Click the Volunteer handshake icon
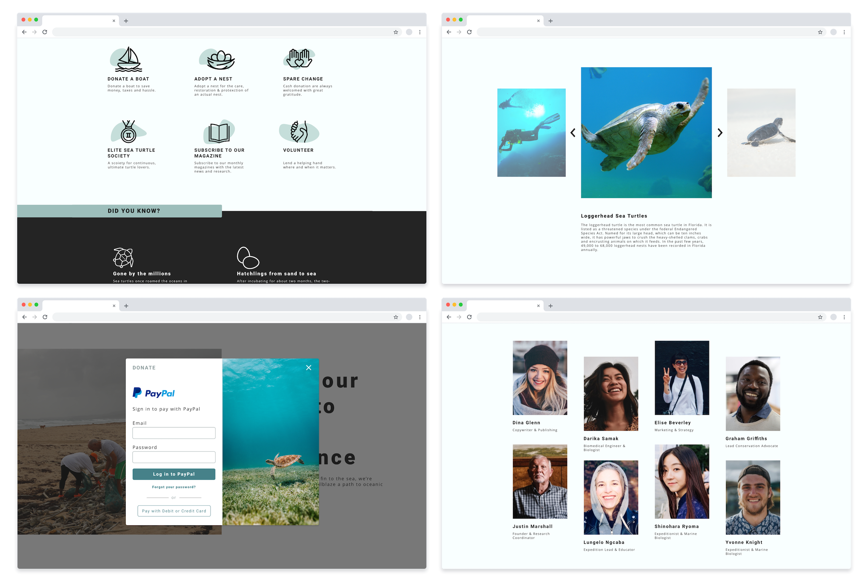Viewport: 868px width, 588px height. pos(299,132)
